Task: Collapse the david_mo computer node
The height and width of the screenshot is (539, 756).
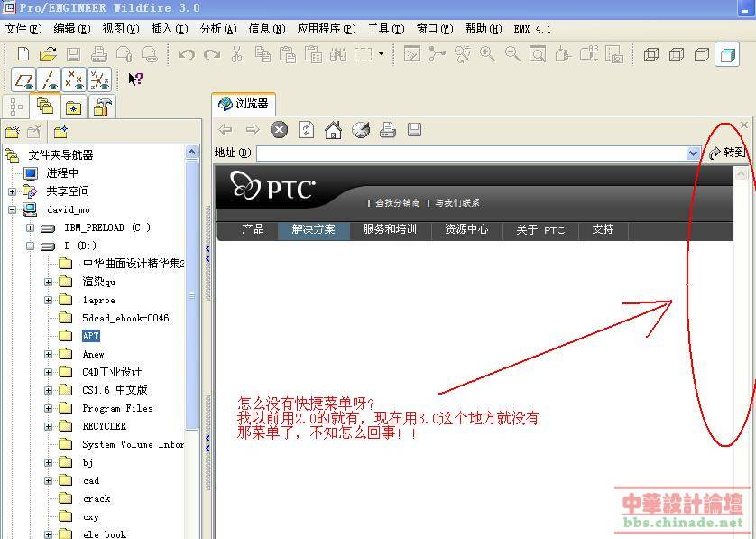Action: pyautogui.click(x=12, y=209)
